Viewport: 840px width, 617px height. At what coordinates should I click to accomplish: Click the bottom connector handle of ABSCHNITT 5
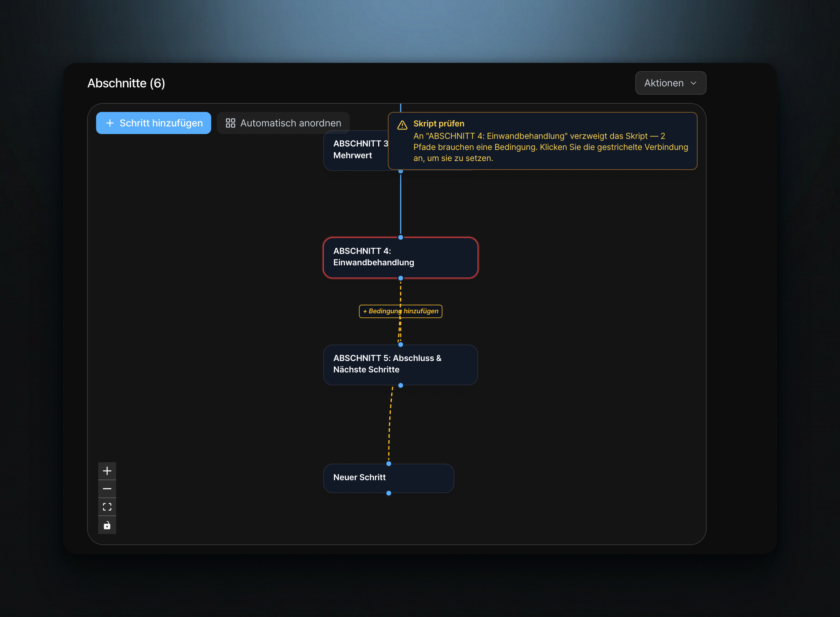coord(401,385)
